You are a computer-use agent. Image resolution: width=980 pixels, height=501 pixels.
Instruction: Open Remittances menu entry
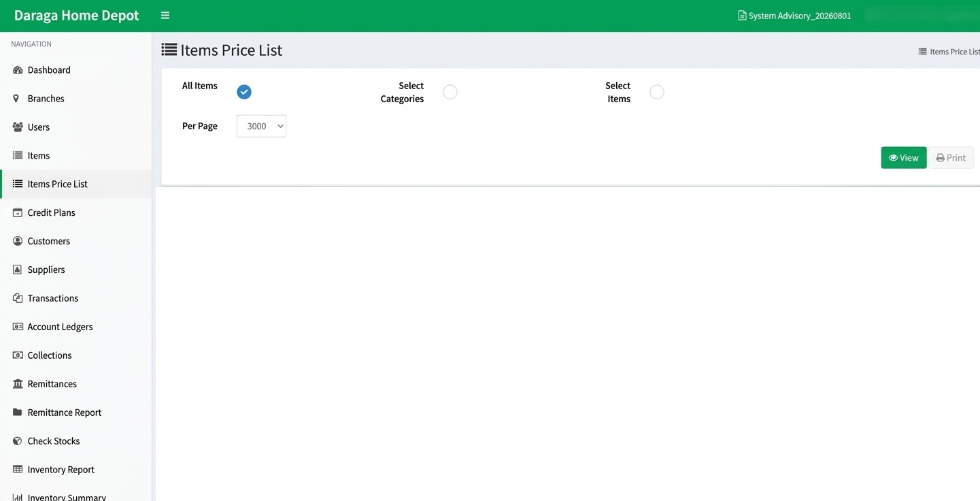pos(75,385)
